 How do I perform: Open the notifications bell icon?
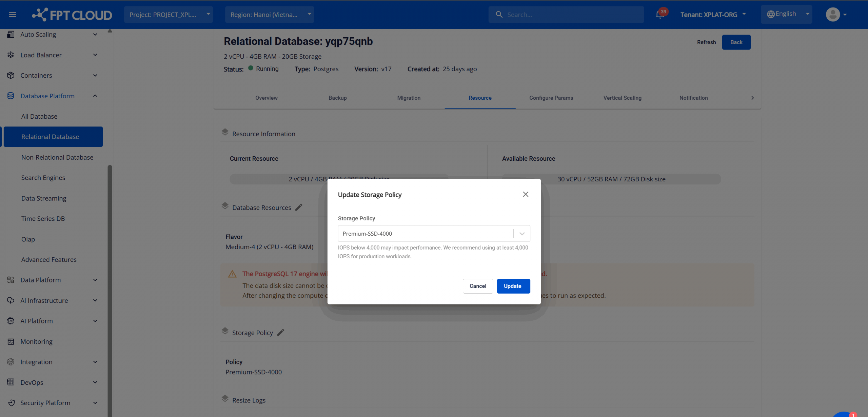[x=660, y=15]
